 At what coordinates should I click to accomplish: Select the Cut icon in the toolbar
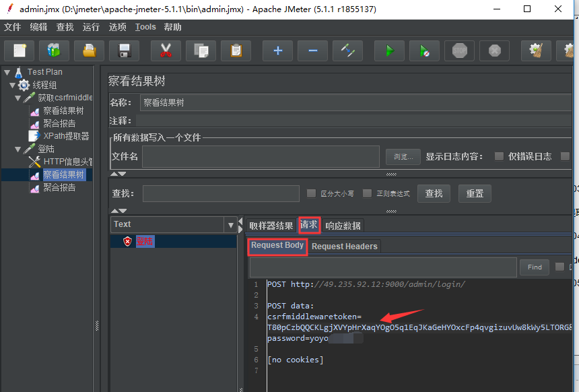(166, 50)
